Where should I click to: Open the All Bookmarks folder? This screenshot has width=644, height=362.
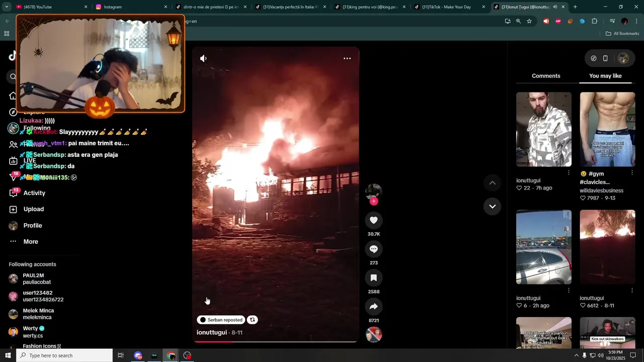coord(622,34)
